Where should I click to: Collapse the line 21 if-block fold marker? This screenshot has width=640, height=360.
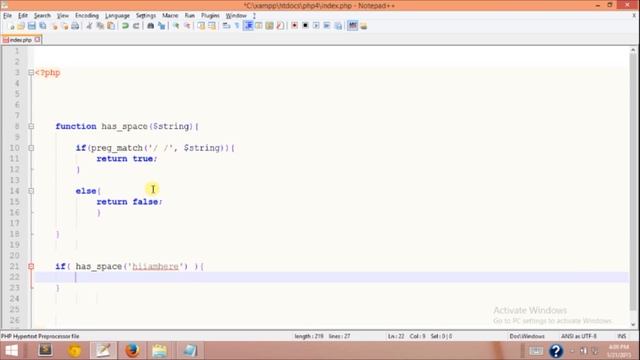coord(31,267)
